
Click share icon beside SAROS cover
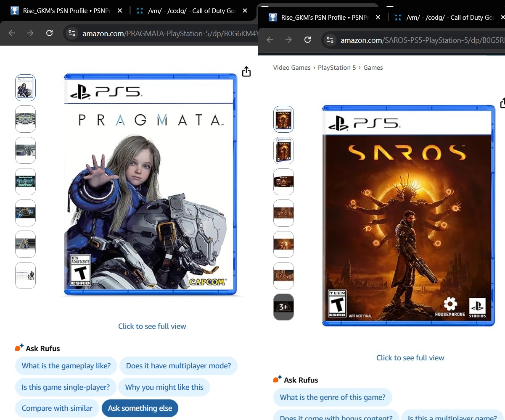(x=502, y=103)
